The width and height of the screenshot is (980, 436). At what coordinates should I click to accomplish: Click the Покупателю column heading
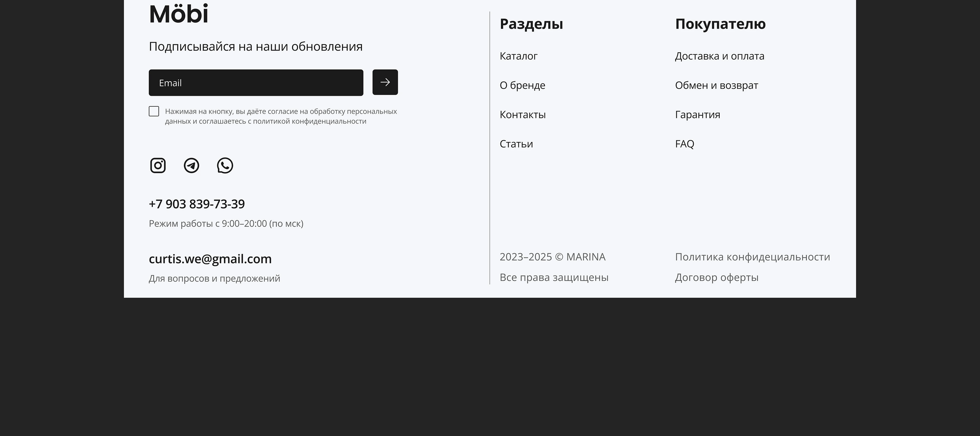coord(720,24)
